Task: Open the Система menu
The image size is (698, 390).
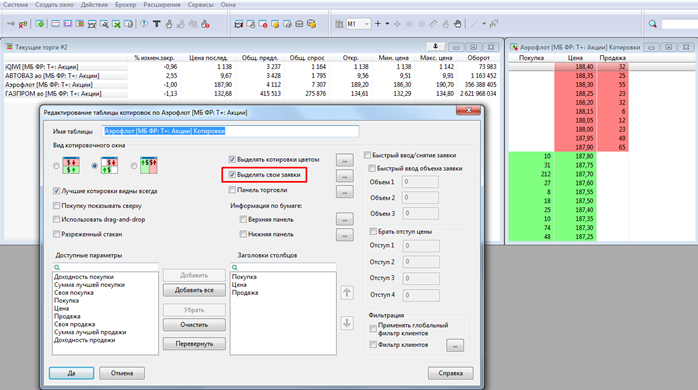Action: pos(15,4)
